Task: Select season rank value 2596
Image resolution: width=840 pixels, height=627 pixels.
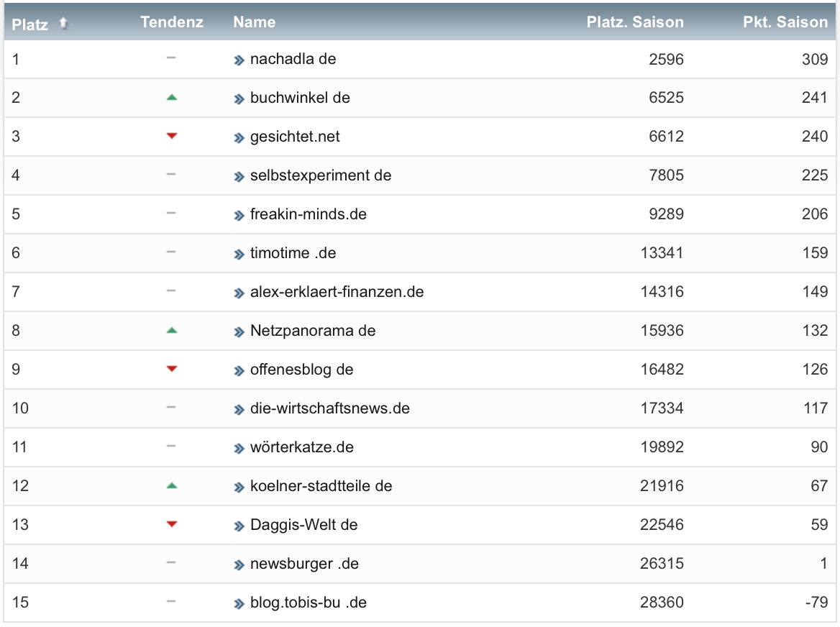Action: tap(666, 59)
